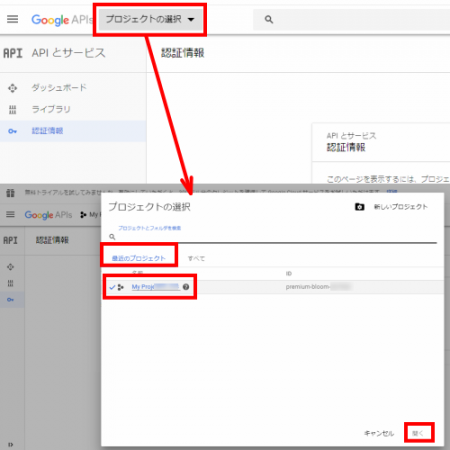Viewport: 450px width, 450px height.
Task: Click the ダッシュボード icon in sidebar
Action: click(13, 88)
